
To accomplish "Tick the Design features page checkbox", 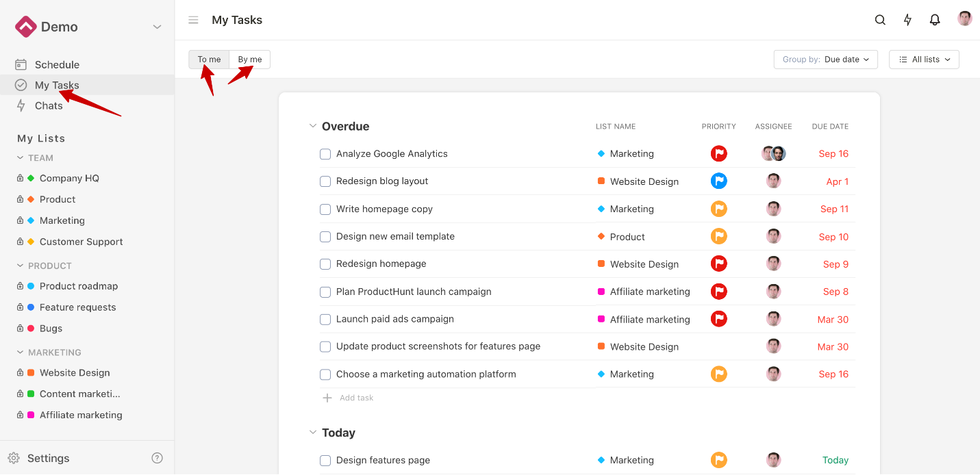I will 325,461.
